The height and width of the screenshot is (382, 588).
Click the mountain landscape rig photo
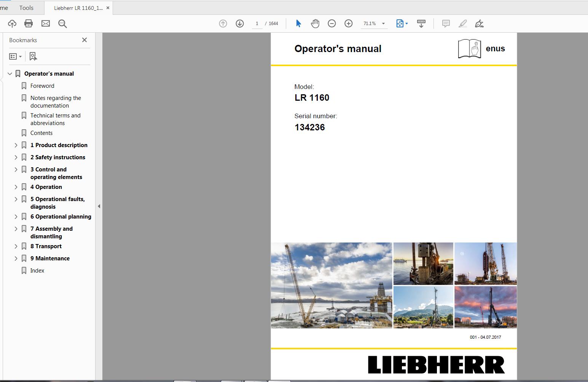pos(423,307)
